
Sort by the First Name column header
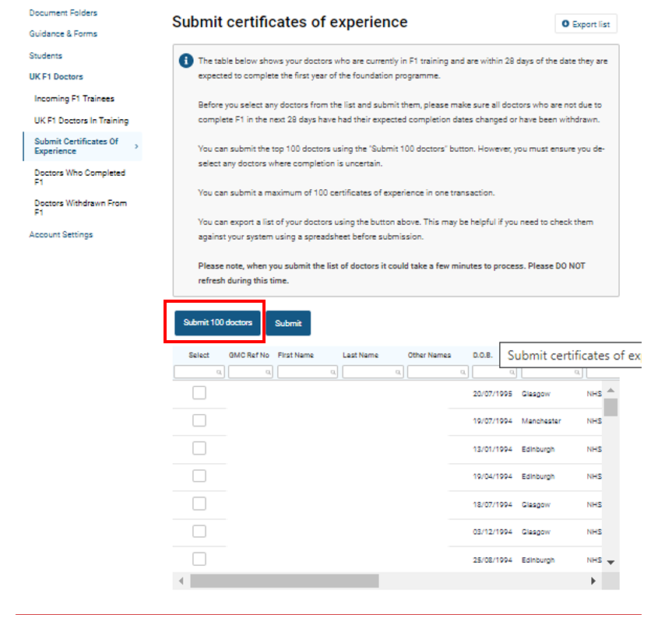pyautogui.click(x=296, y=355)
